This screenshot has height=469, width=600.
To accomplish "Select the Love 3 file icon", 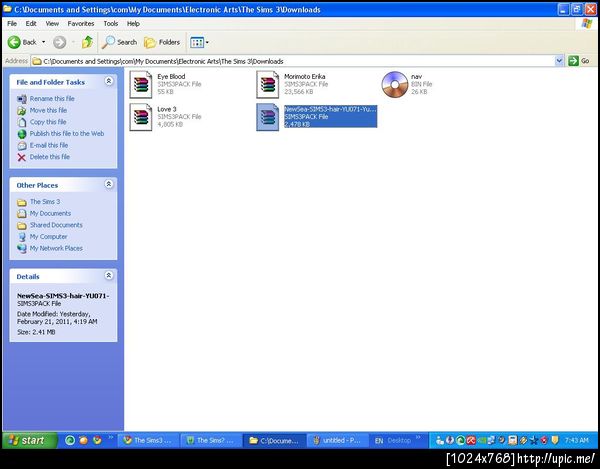I will click(140, 117).
